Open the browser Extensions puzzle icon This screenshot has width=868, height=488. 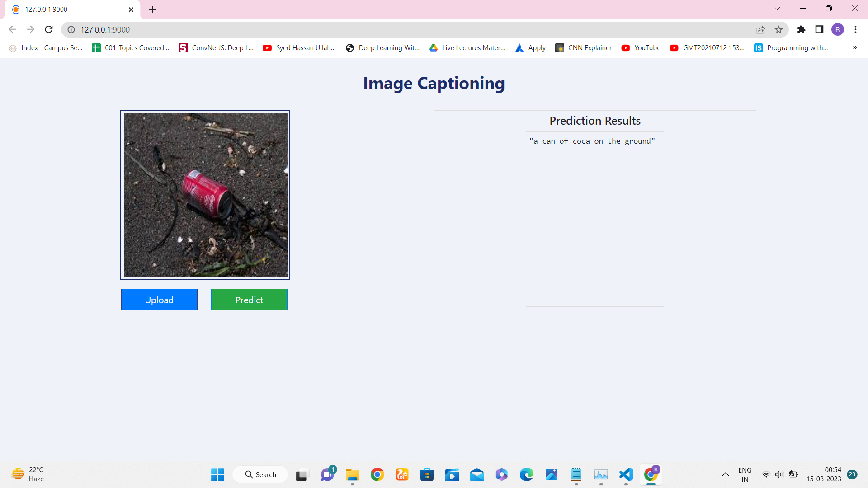[802, 29]
